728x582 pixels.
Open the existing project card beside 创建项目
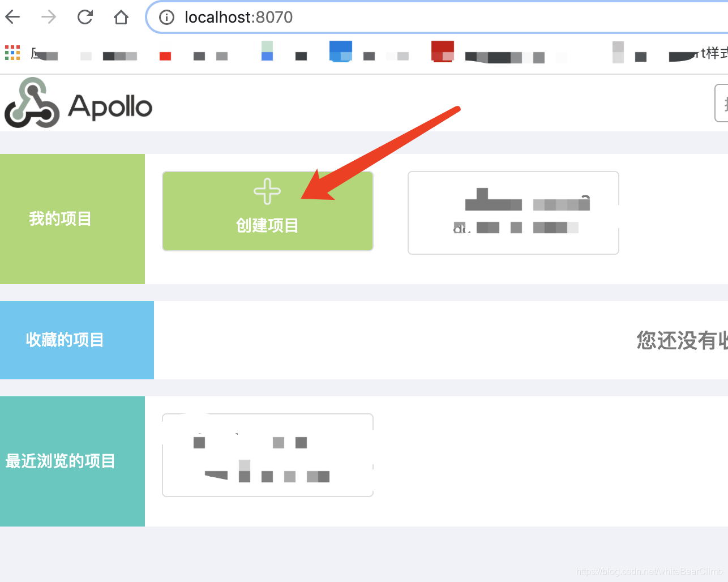513,213
